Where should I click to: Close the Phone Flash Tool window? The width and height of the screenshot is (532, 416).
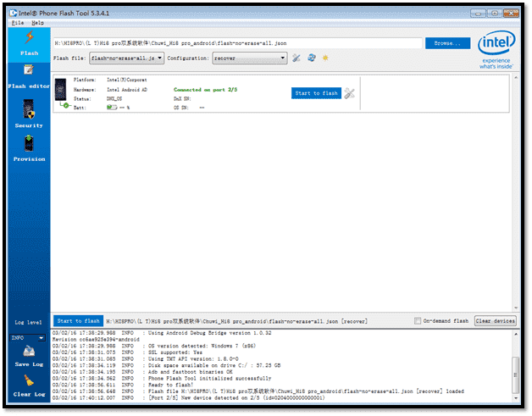click(x=511, y=14)
